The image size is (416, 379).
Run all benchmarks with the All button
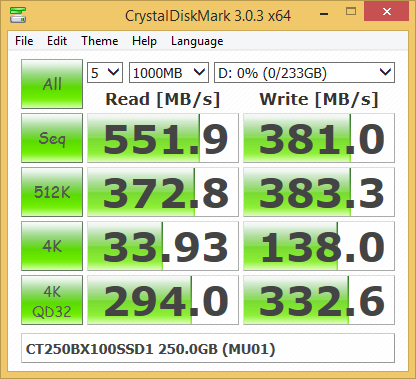click(x=52, y=84)
